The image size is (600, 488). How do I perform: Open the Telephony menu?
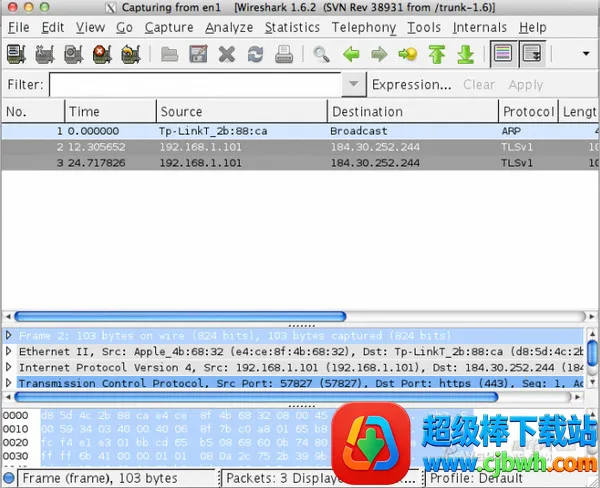(x=364, y=28)
